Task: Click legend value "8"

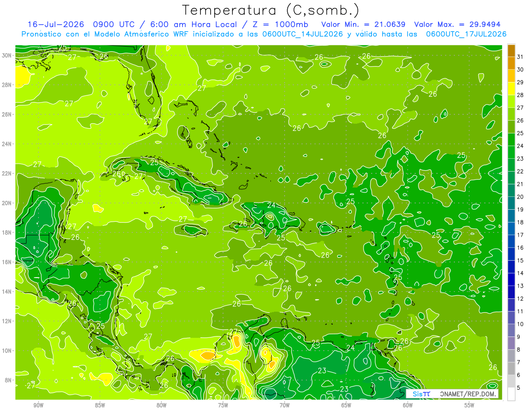Action: 519,349
